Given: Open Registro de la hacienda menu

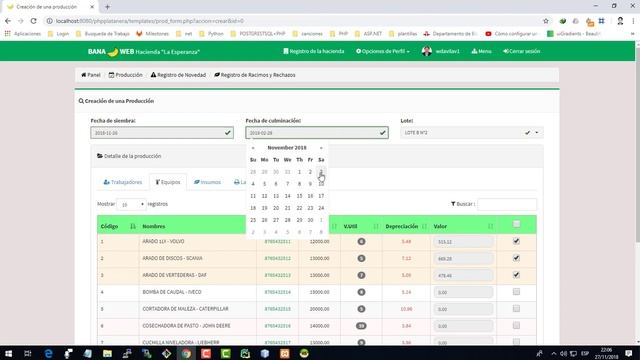Looking at the screenshot, I should (x=313, y=51).
